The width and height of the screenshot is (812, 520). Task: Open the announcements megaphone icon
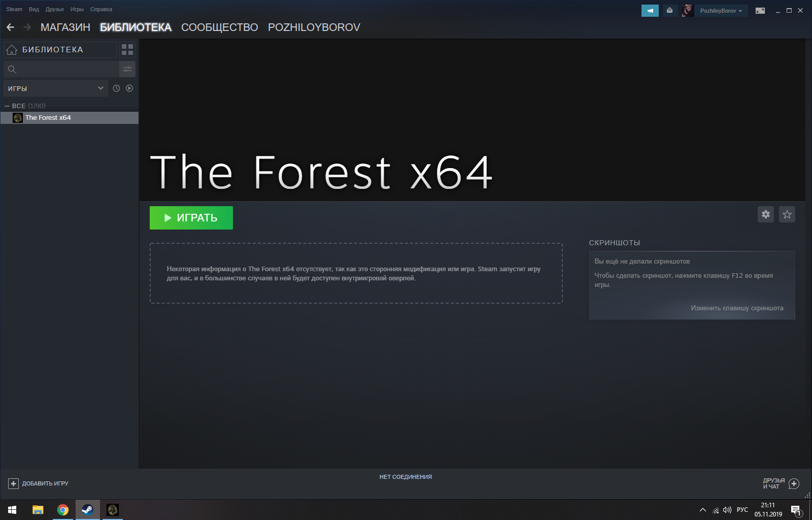pyautogui.click(x=650, y=11)
